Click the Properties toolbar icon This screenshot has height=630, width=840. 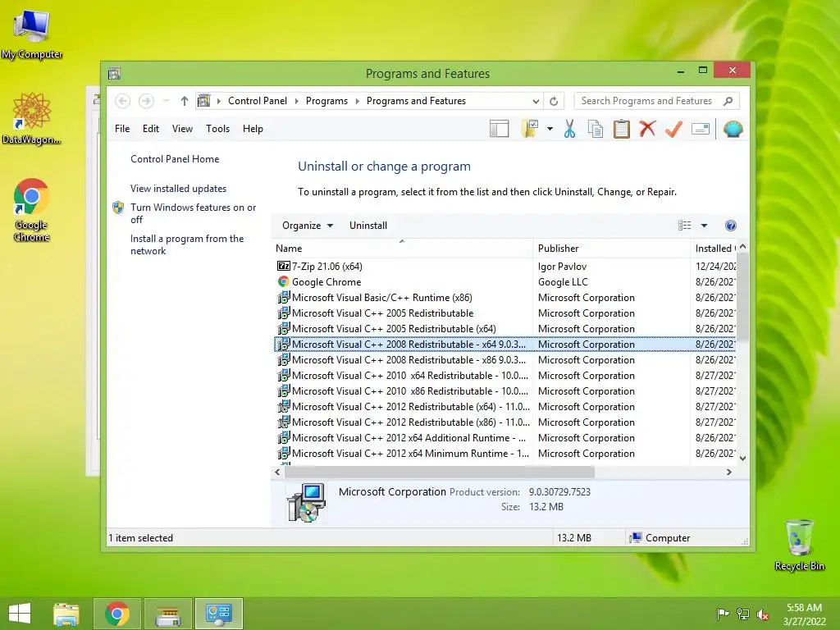701,129
